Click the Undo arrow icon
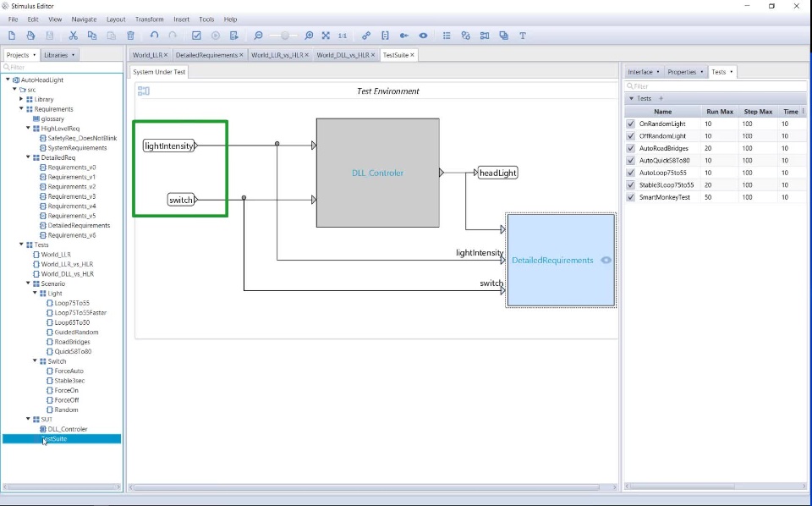This screenshot has height=506, width=812. pos(154,36)
